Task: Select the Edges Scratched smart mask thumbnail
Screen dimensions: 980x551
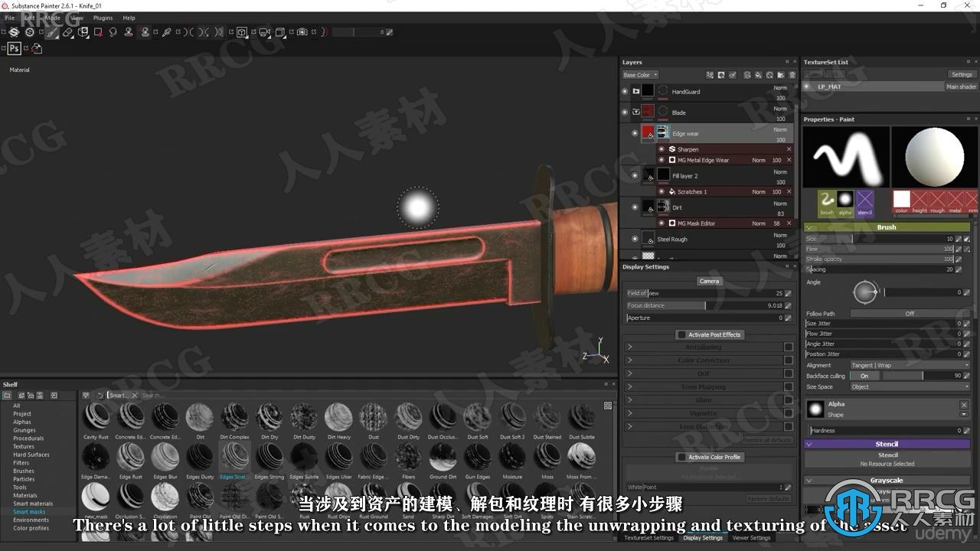Action: tap(234, 456)
